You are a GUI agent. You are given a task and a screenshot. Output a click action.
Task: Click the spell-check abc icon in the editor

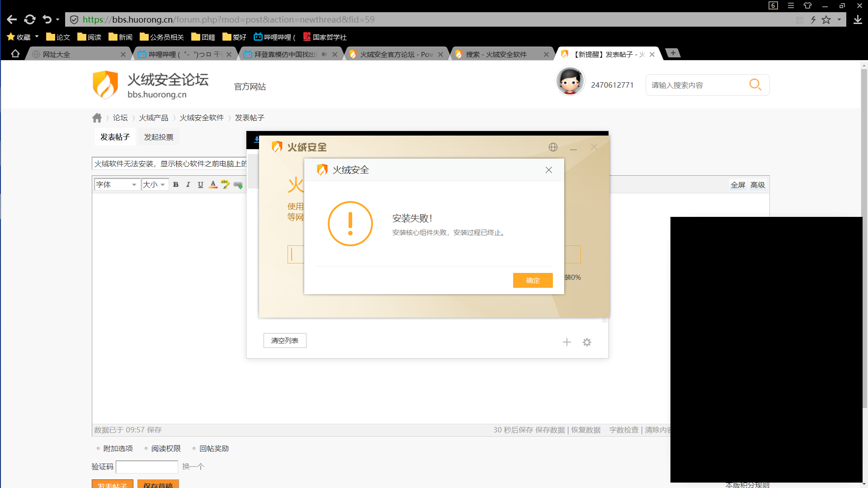[x=225, y=184]
